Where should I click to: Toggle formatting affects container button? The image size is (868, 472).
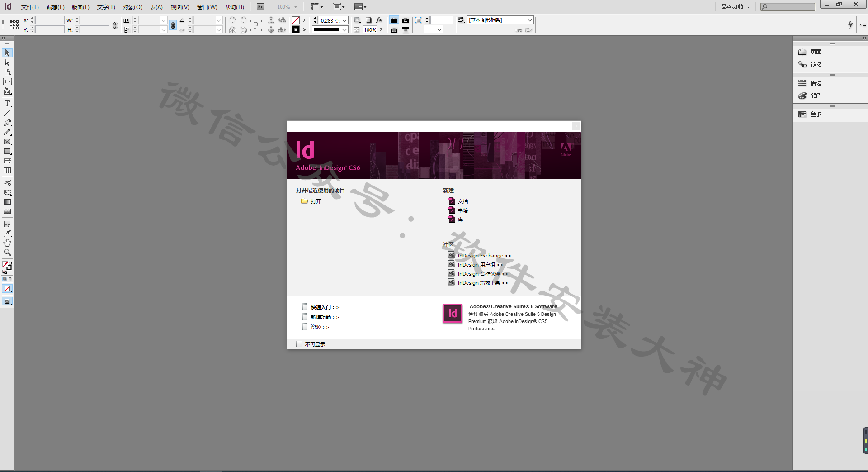pyautogui.click(x=5, y=279)
